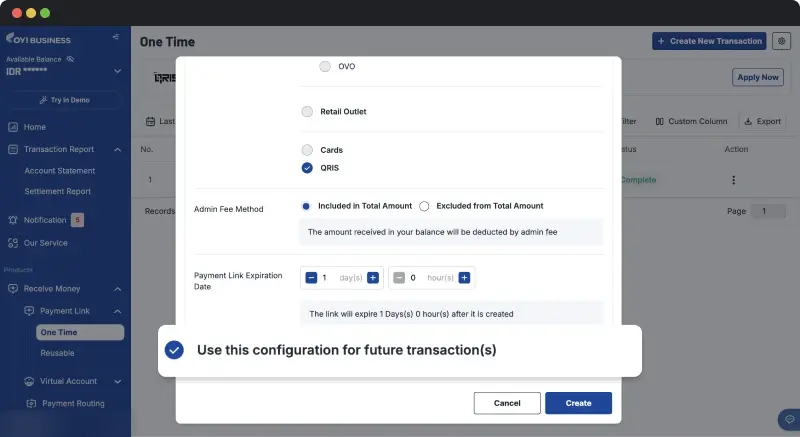The image size is (800, 437).
Task: Select the OVO radio option
Action: [324, 66]
